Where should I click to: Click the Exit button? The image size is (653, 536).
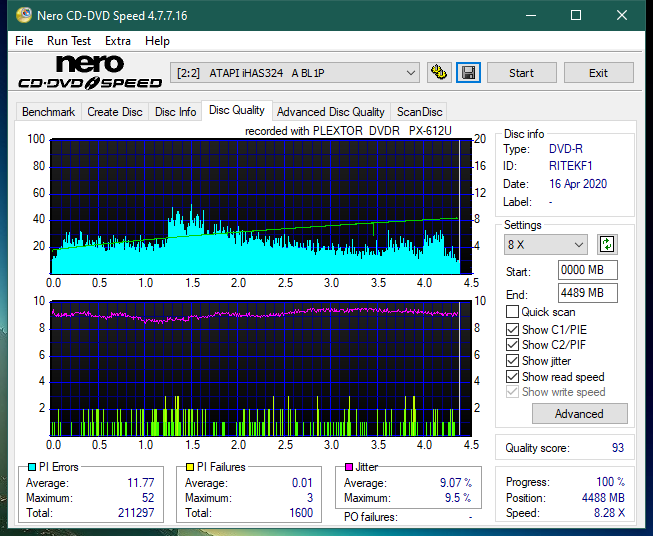598,73
